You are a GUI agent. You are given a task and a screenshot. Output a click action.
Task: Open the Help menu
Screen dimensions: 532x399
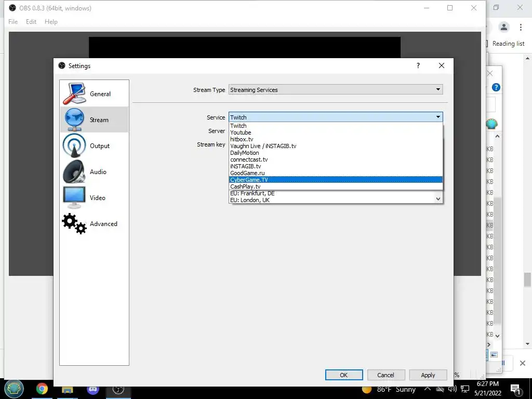click(x=51, y=22)
